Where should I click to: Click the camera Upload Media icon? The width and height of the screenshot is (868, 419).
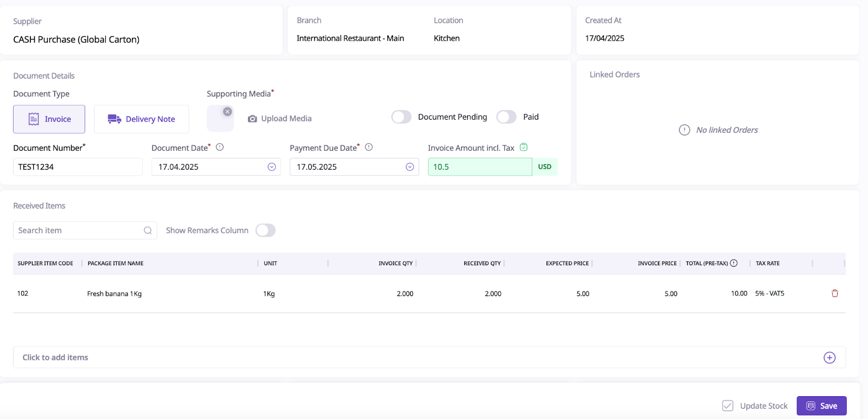click(252, 119)
